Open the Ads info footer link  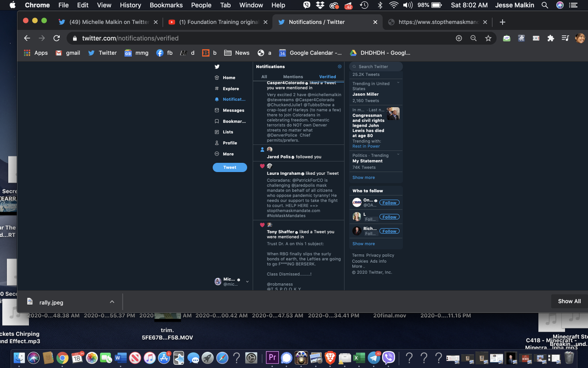[378, 261]
